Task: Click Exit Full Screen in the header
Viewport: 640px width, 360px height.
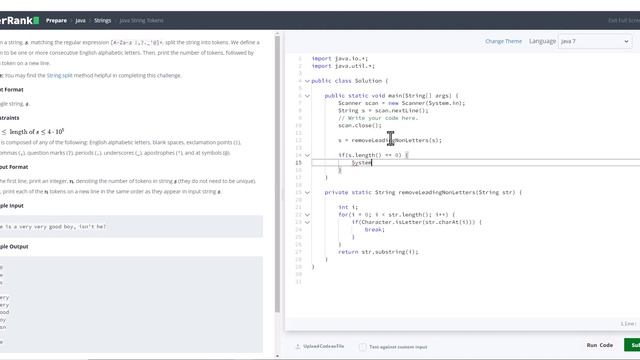Action: (x=624, y=20)
